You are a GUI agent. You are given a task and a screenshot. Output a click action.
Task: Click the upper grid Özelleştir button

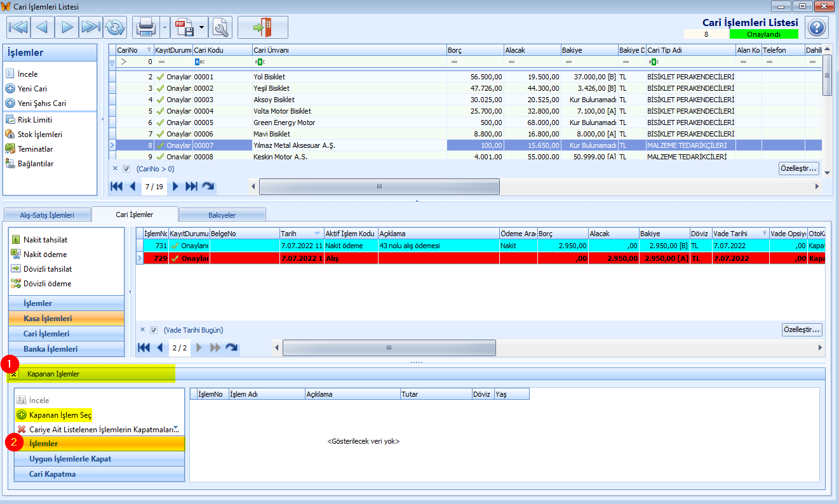pyautogui.click(x=800, y=169)
